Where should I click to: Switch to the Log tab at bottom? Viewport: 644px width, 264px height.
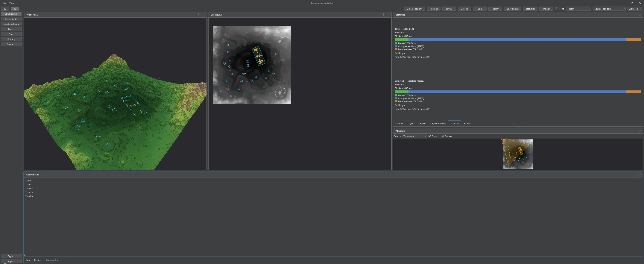28,260
